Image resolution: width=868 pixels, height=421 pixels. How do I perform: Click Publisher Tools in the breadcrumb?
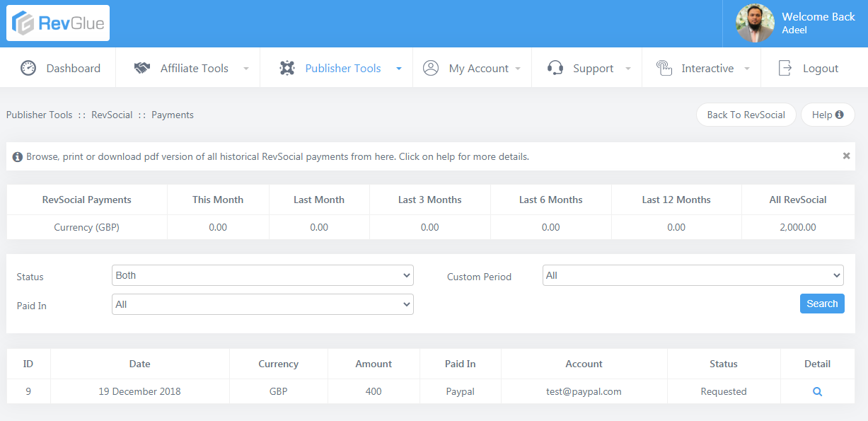point(40,115)
